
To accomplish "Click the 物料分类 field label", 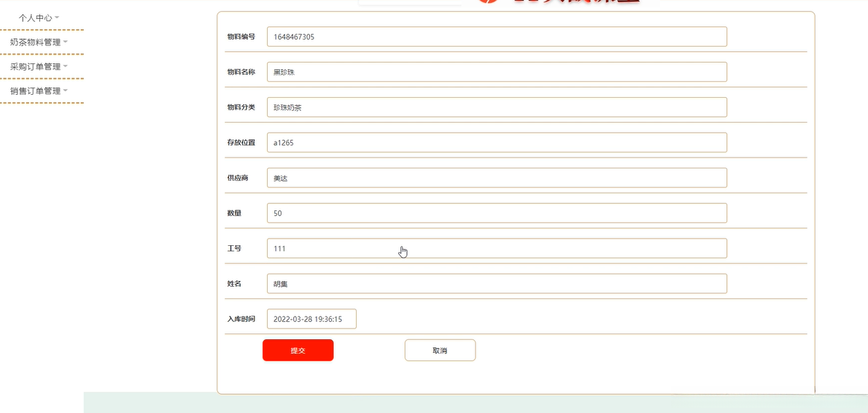I will (x=241, y=107).
